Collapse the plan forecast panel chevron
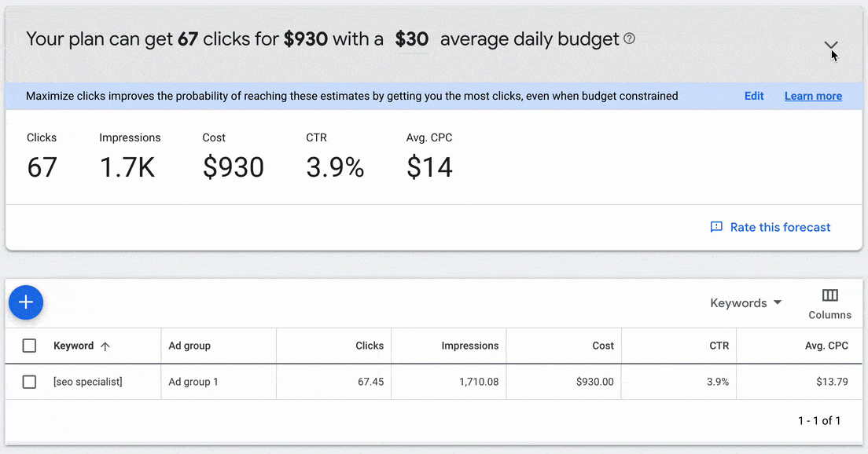The image size is (868, 454). 831,45
